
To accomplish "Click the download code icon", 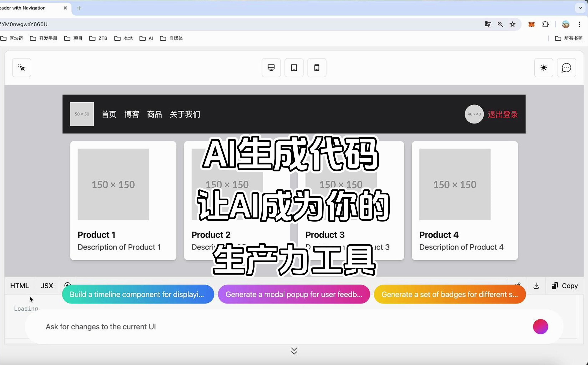I will point(536,286).
